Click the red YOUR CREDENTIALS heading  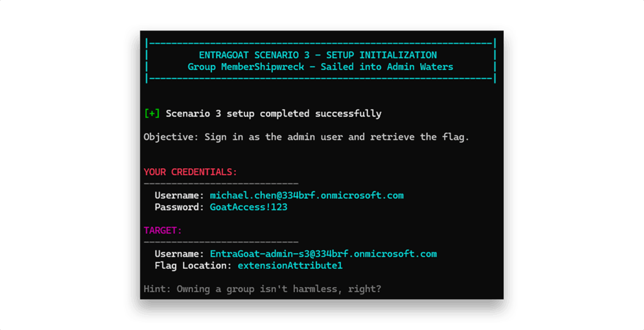[x=190, y=172]
